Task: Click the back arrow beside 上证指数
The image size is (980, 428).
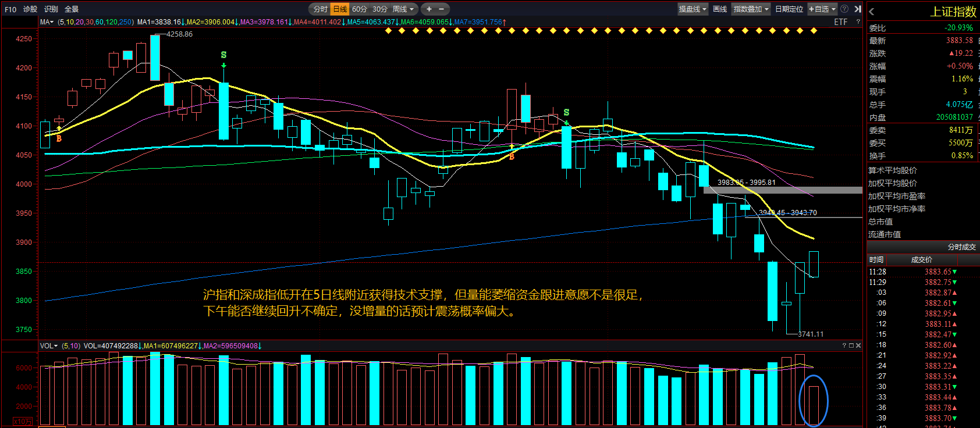Action: click(x=872, y=12)
